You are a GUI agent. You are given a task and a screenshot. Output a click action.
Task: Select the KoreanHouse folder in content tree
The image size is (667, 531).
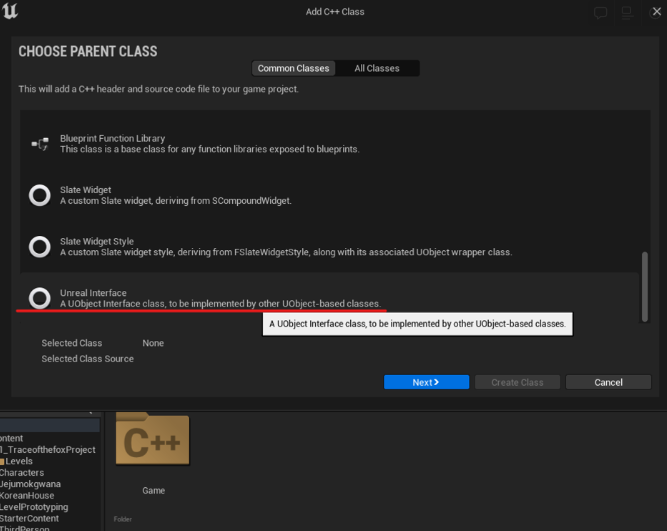pos(27,496)
